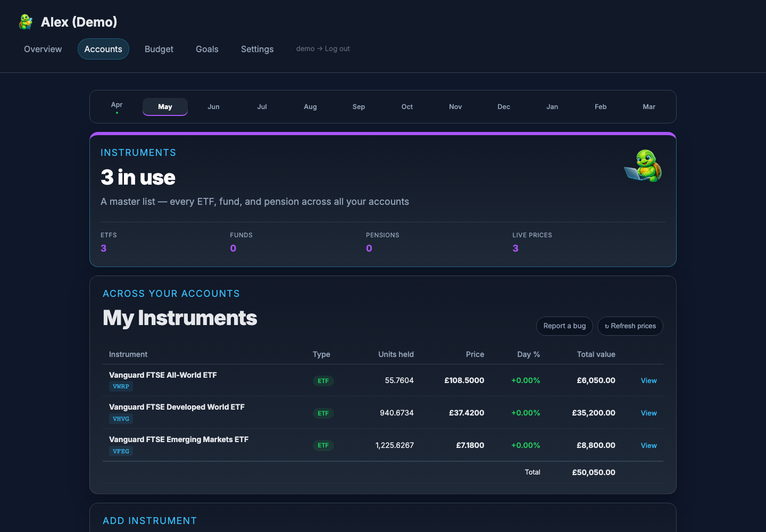Click the turtle logo beside Alex (Demo)
Screen dimensions: 766x532
[x=26, y=22]
